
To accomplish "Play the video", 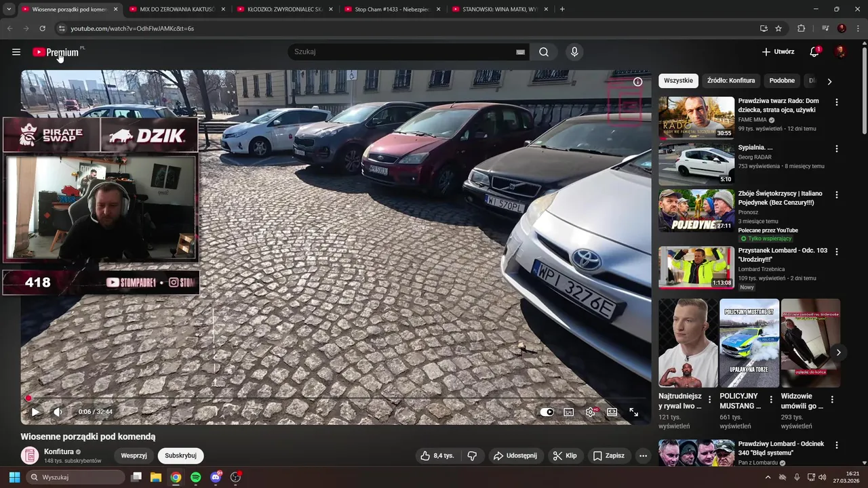I will [35, 412].
